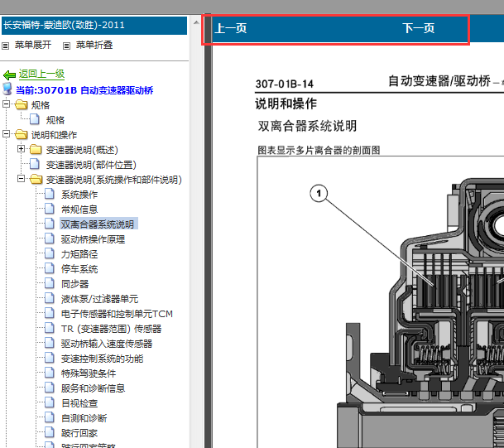Click the 规格 folder icon
The image size is (504, 448).
[22, 104]
